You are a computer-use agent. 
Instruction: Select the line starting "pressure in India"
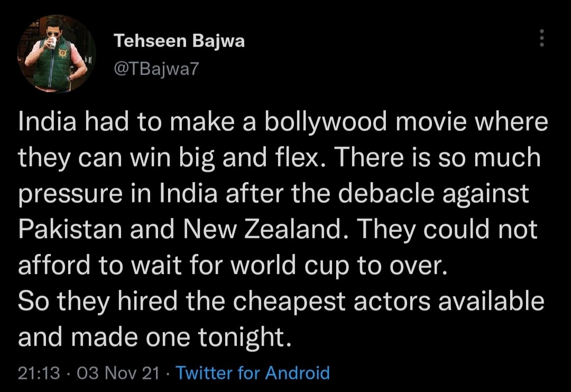pyautogui.click(x=273, y=194)
